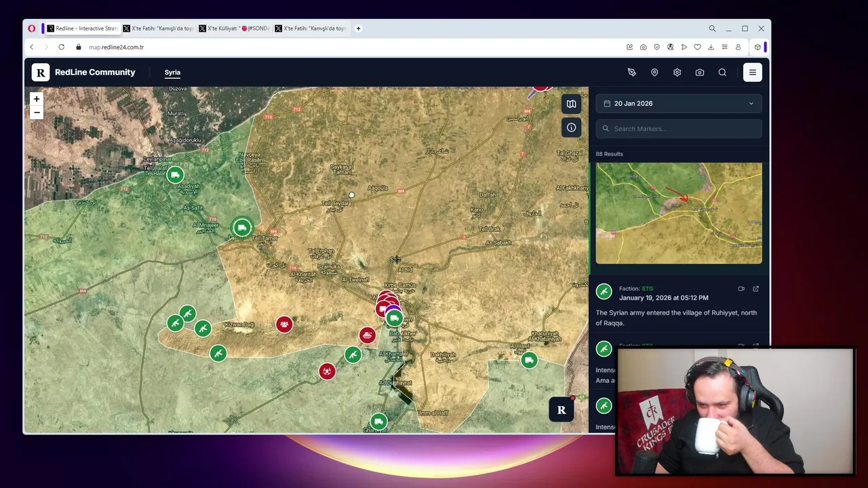Click the 88 Results label
The height and width of the screenshot is (488, 868).
click(x=609, y=154)
